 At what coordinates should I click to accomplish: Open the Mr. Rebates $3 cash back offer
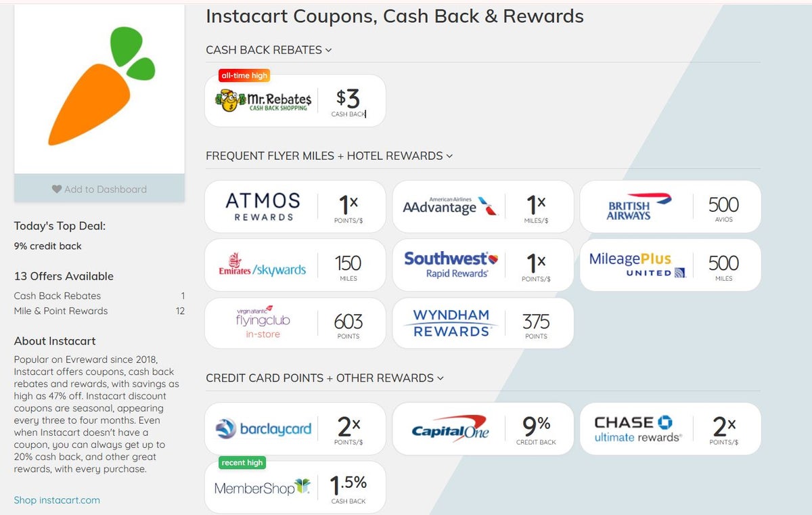tap(295, 99)
